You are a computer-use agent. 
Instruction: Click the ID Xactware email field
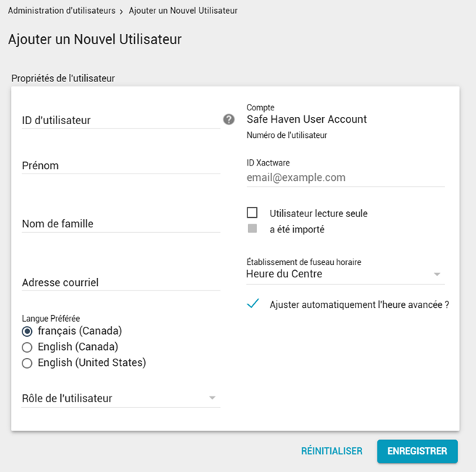pyautogui.click(x=345, y=177)
